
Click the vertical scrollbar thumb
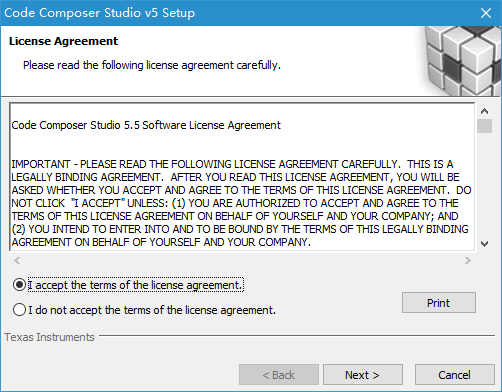coord(484,126)
